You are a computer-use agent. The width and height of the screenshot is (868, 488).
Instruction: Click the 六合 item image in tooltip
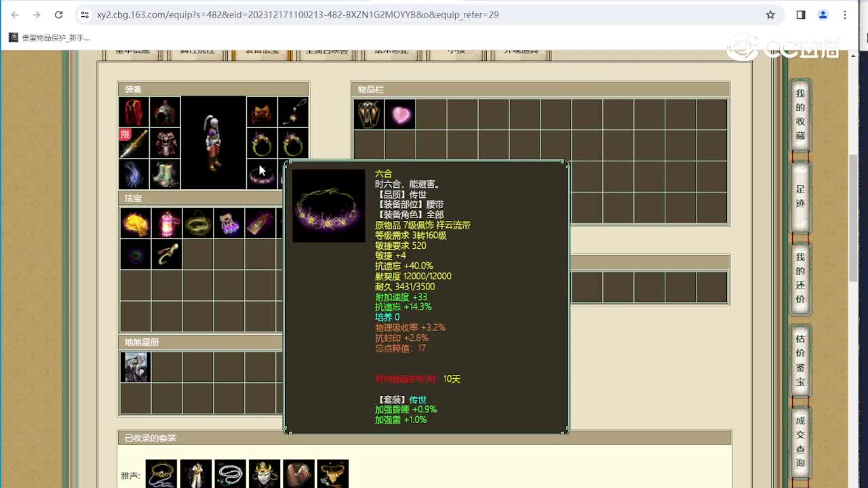click(329, 206)
